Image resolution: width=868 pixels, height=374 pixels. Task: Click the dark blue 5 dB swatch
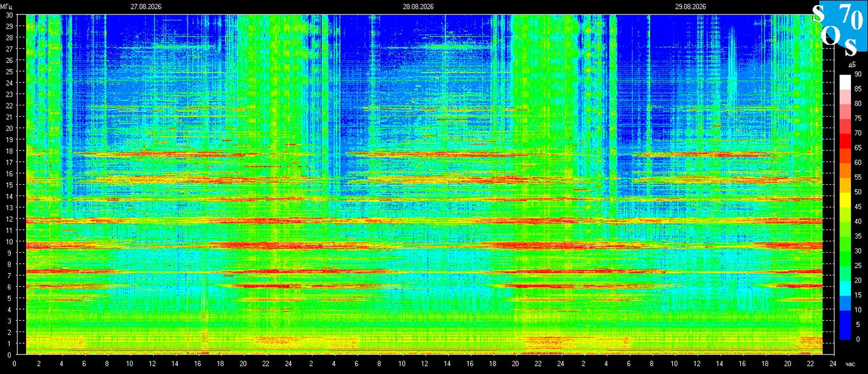(x=845, y=332)
